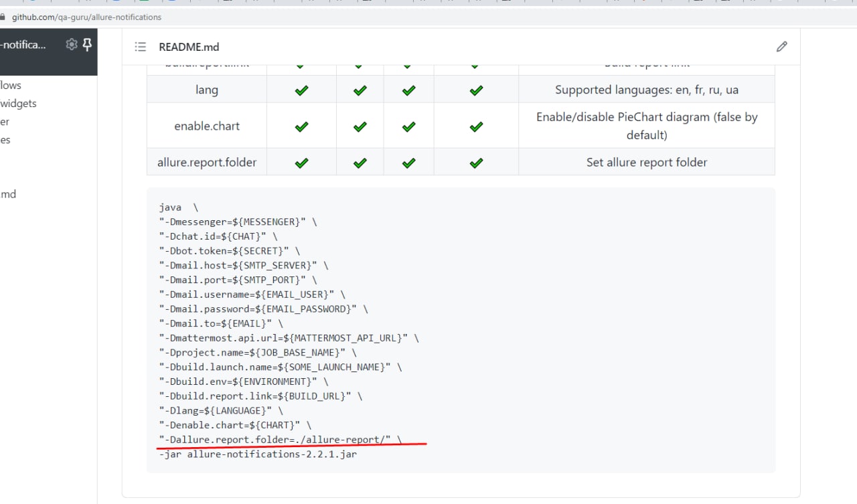857x504 pixels.
Task: Click 'Supported languages: en, fr, ru, ua' cell
Action: tap(647, 90)
